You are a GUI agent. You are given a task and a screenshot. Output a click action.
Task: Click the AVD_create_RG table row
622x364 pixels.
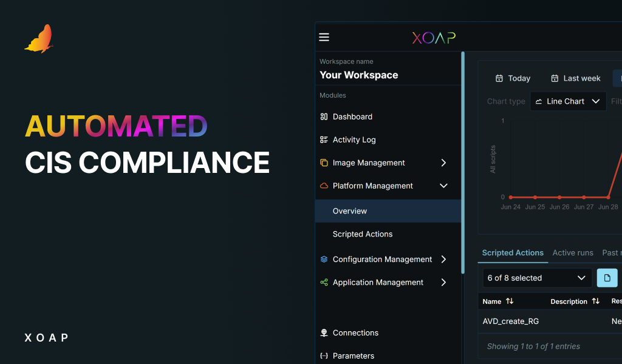tap(550, 321)
